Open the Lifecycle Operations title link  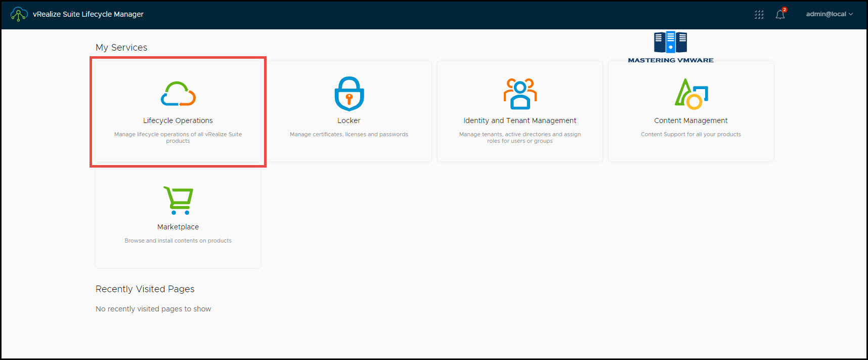pos(178,121)
